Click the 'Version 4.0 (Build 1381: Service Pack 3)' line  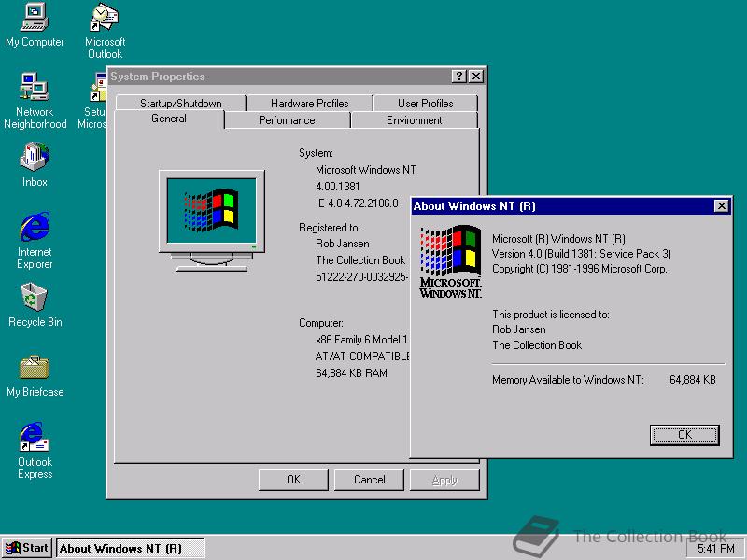581,253
